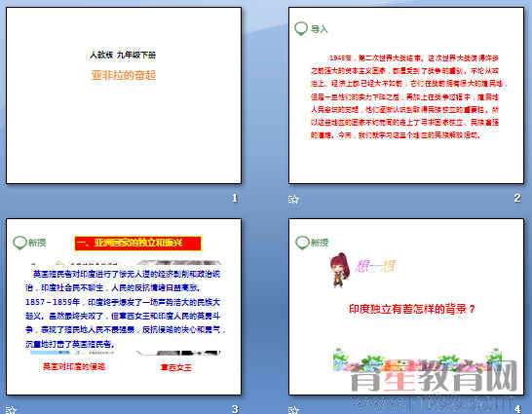Click the orange title 亚非拉的奋起
532x414 pixels.
(x=124, y=75)
